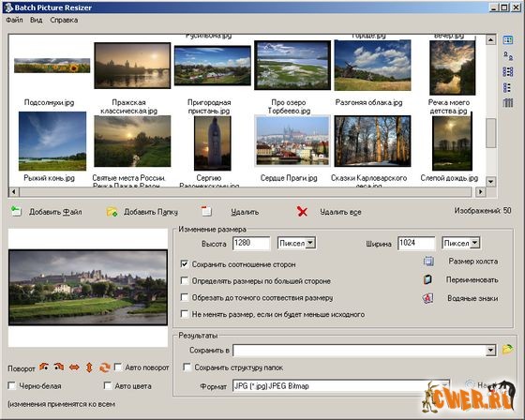The height and width of the screenshot is (420, 525).
Task: Click the image list scroll down arrow
Action: click(491, 182)
